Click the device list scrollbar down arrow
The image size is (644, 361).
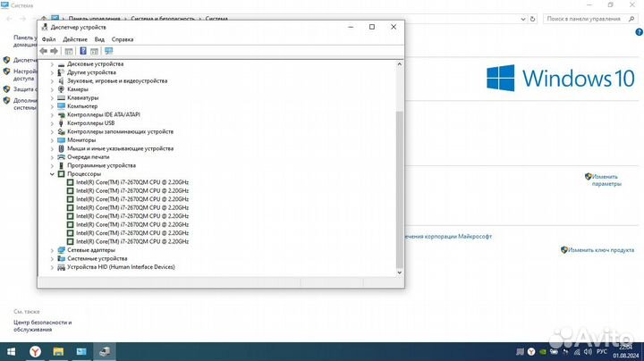coord(400,273)
